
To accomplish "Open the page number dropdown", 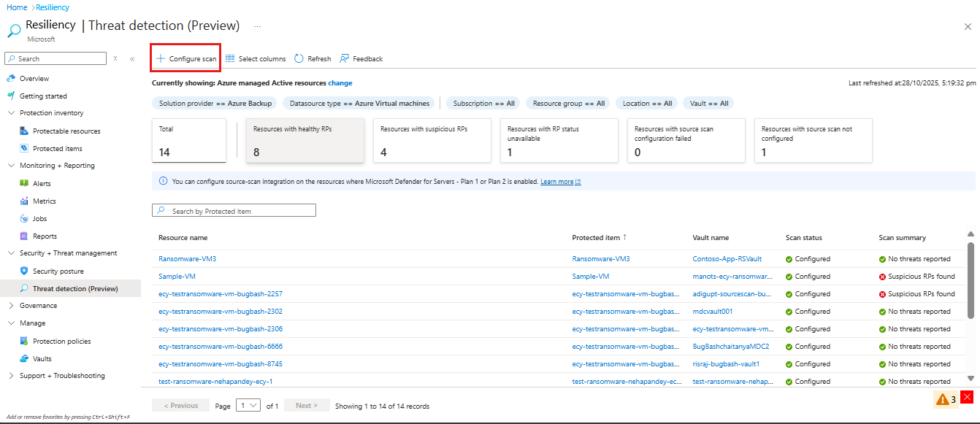I will pos(248,405).
